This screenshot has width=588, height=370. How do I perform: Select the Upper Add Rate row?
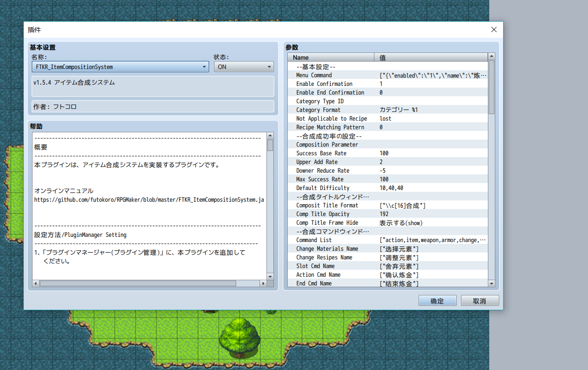click(388, 162)
